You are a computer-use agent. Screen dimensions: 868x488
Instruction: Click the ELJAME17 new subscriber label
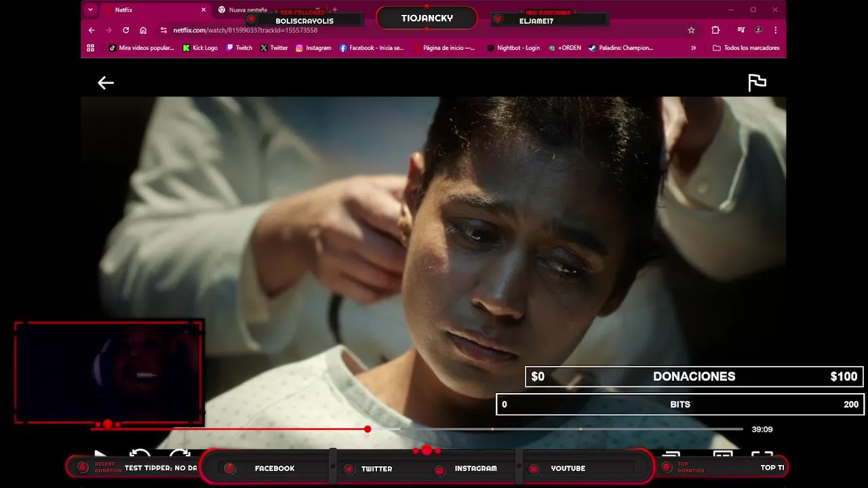[x=536, y=21]
